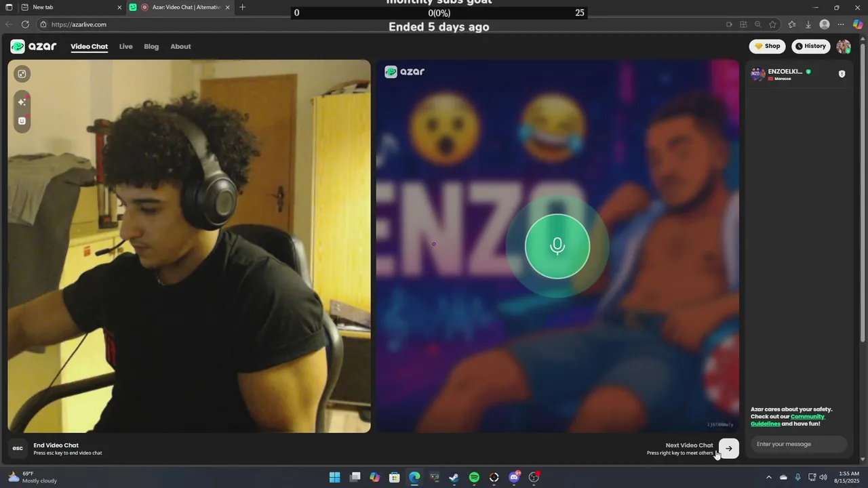This screenshot has height=488, width=868.
Task: Open Microsoft Store from taskbar
Action: pos(395,477)
